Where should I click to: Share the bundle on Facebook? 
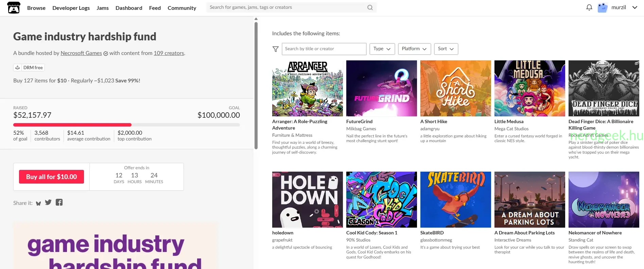click(59, 203)
